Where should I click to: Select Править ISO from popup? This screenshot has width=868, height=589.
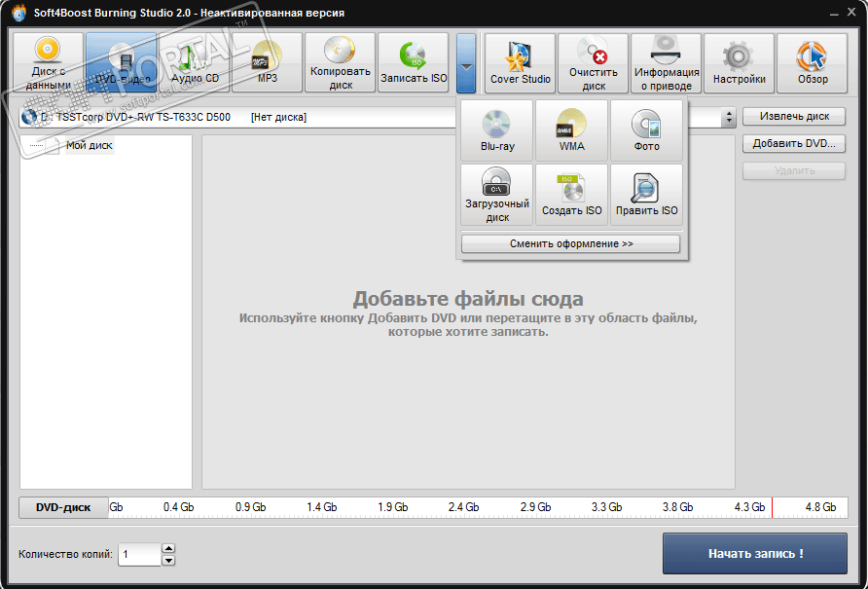646,195
